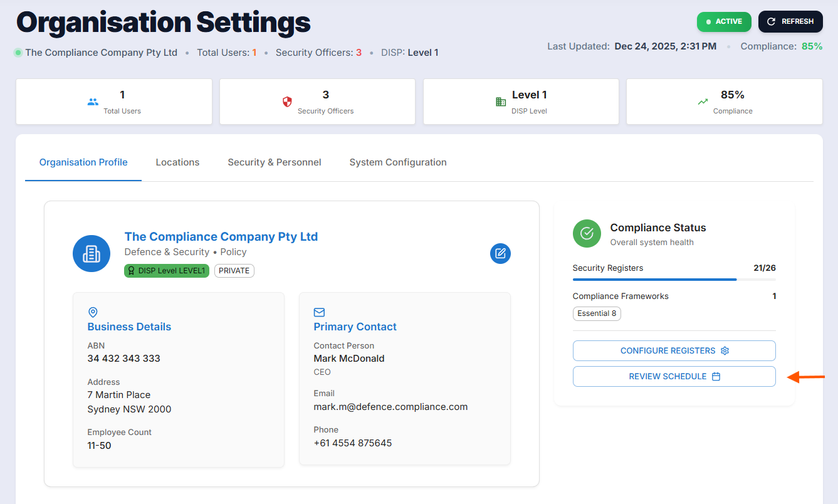Viewport: 838px width, 504px height.
Task: Click the Security Registers progress bar
Action: point(674,280)
